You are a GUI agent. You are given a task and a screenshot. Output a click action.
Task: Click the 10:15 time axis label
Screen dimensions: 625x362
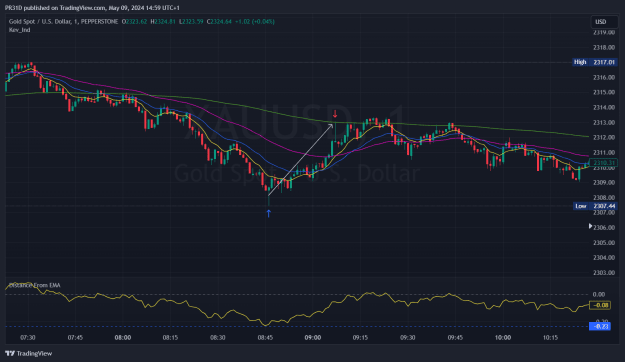(x=550, y=338)
